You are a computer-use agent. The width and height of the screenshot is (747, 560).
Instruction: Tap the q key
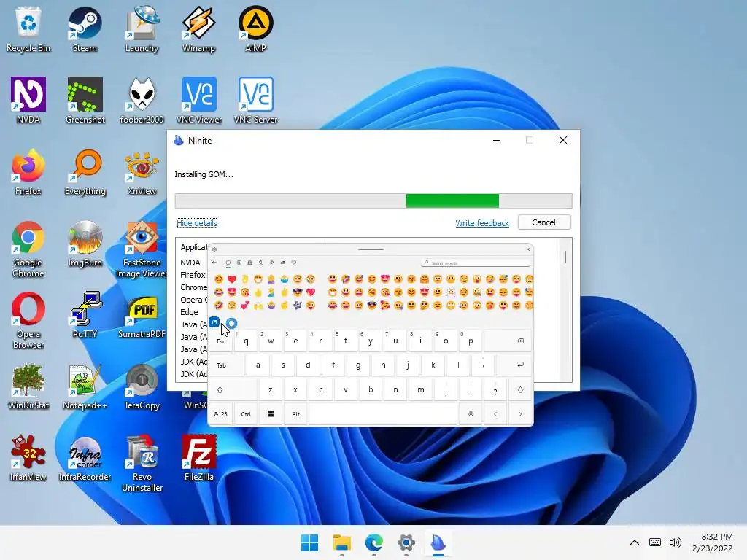[x=247, y=341]
